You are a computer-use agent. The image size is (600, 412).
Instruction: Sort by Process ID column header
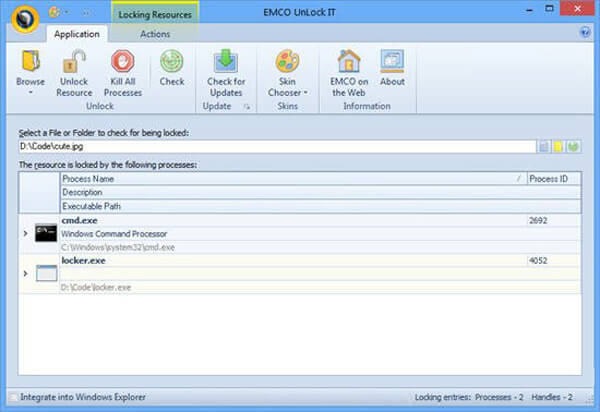coord(554,179)
